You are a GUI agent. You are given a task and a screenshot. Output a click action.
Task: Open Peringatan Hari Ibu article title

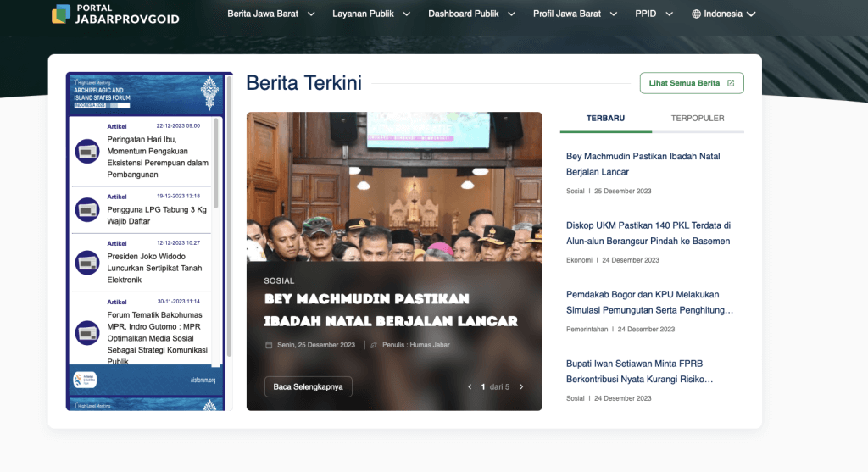coord(157,157)
